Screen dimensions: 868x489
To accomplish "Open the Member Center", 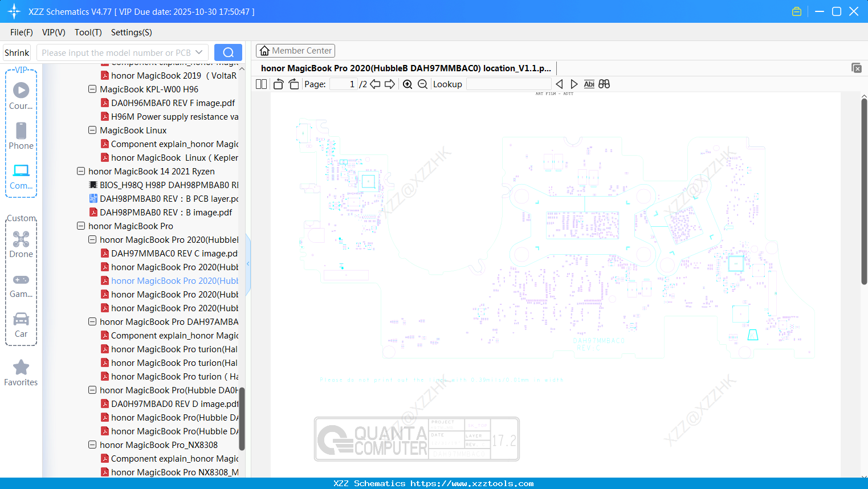I will pos(295,51).
